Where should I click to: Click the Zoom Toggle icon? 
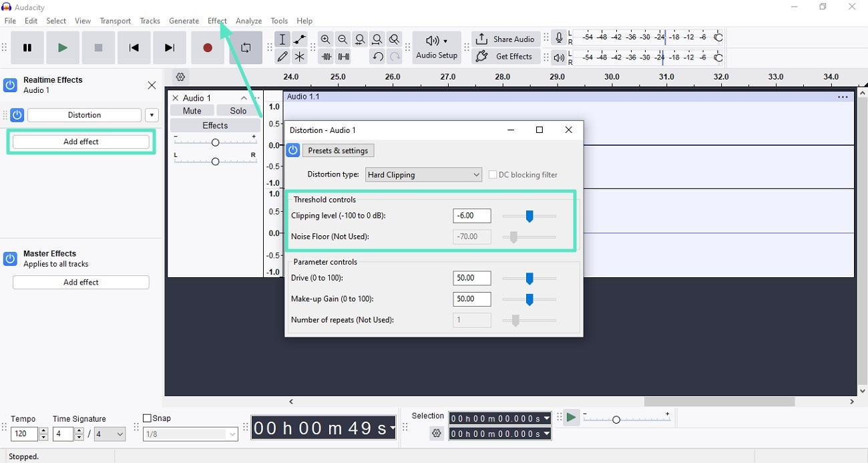pyautogui.click(x=395, y=39)
